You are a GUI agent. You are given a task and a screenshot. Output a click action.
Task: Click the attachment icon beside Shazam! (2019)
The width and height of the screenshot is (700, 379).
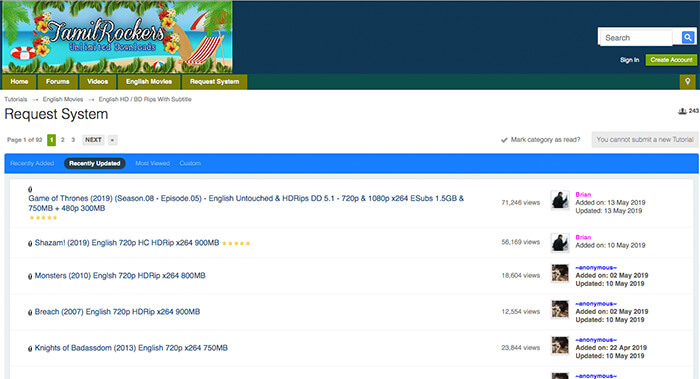(x=30, y=243)
